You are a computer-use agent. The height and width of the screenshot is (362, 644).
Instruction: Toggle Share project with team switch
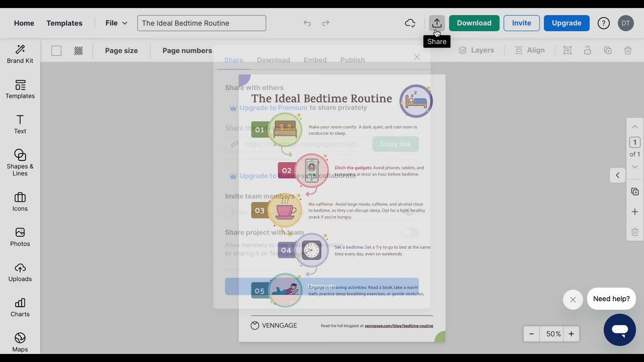pos(411,232)
